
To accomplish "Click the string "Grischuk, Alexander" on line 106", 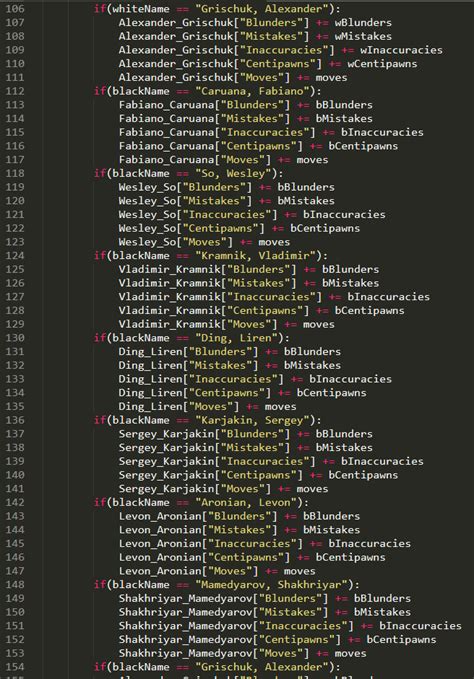I will tap(262, 9).
